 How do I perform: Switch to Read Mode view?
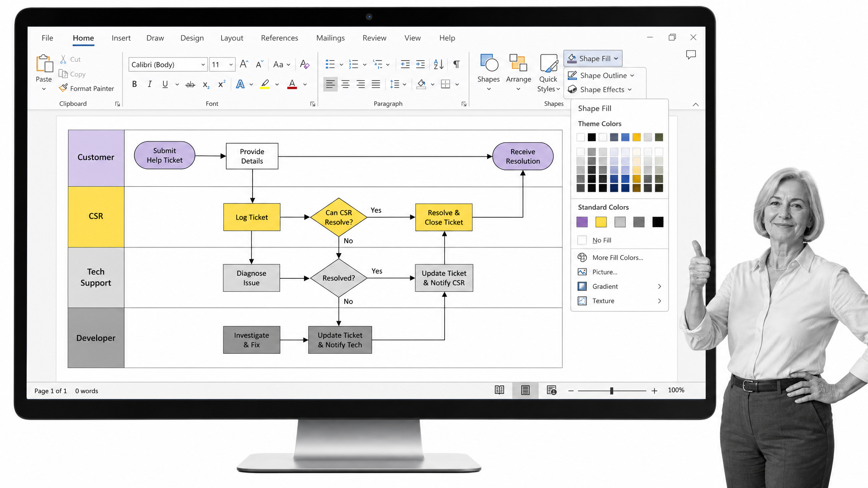[x=500, y=390]
